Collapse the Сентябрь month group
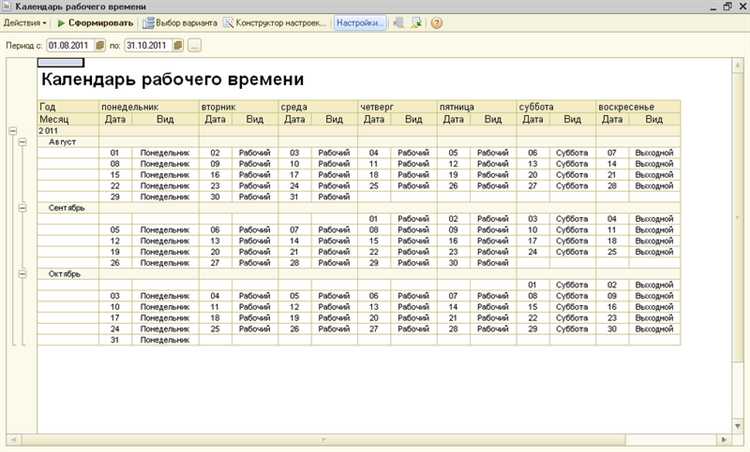The width and height of the screenshot is (750, 452). click(21, 207)
